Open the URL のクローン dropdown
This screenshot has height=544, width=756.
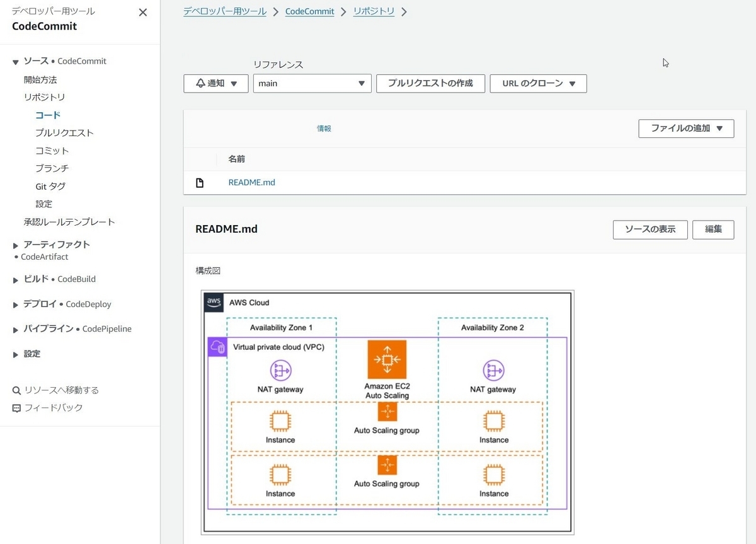point(538,83)
